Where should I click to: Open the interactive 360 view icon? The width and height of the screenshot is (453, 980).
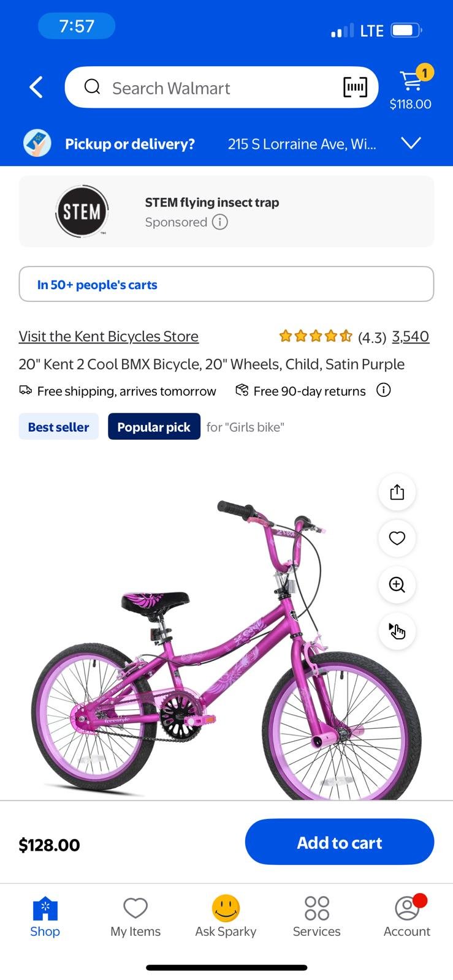pyautogui.click(x=397, y=631)
